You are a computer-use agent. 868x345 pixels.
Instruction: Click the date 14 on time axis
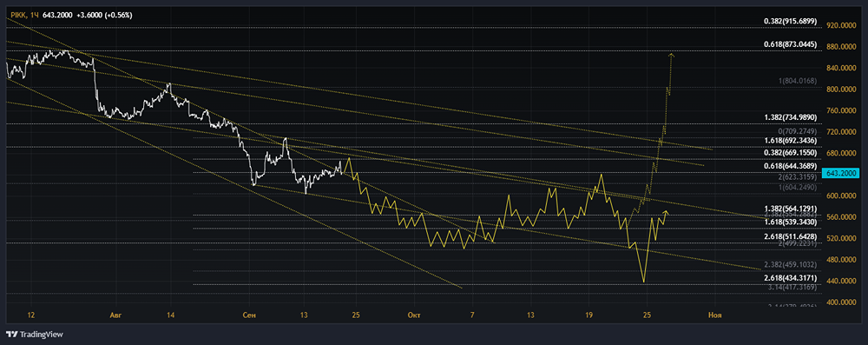pyautogui.click(x=170, y=315)
